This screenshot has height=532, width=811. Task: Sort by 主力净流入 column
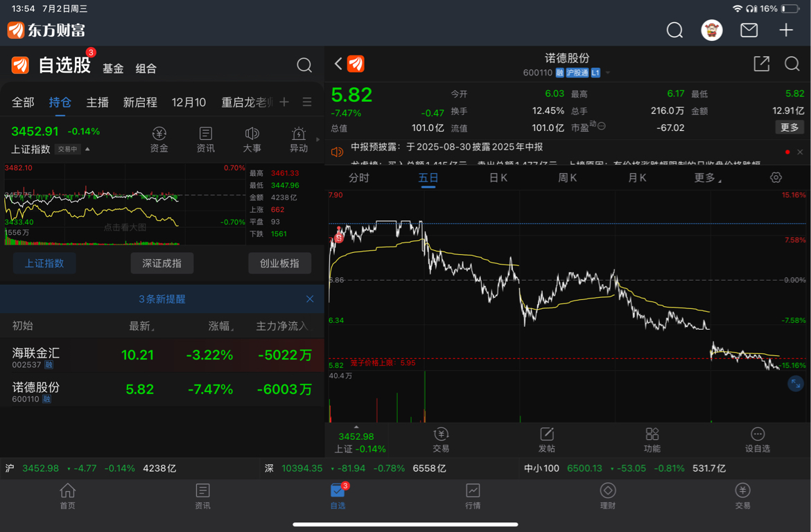click(284, 326)
